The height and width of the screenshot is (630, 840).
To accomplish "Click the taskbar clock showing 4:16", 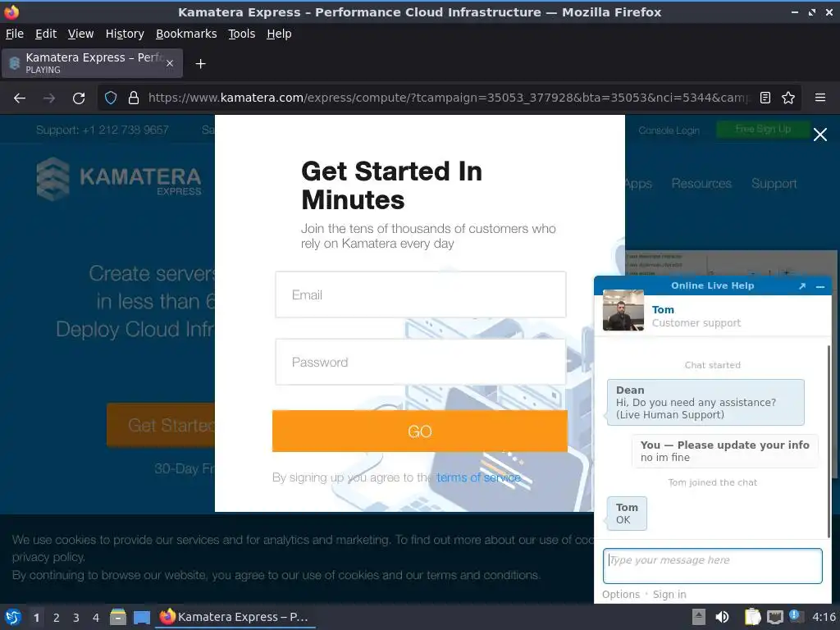I will (824, 617).
